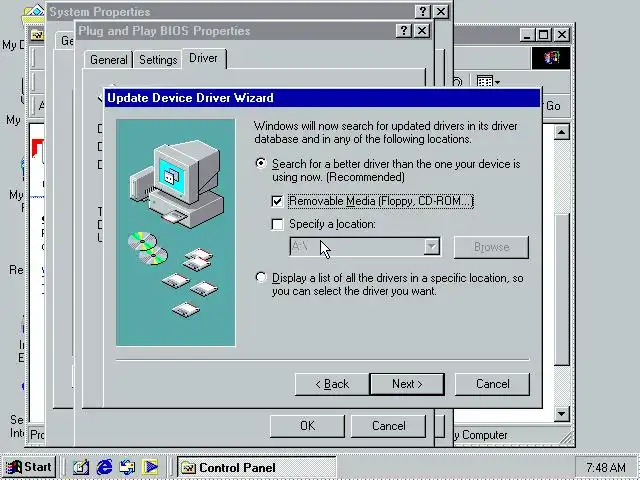
Task: Click Control Panel scrollbar up arrow
Action: [562, 132]
